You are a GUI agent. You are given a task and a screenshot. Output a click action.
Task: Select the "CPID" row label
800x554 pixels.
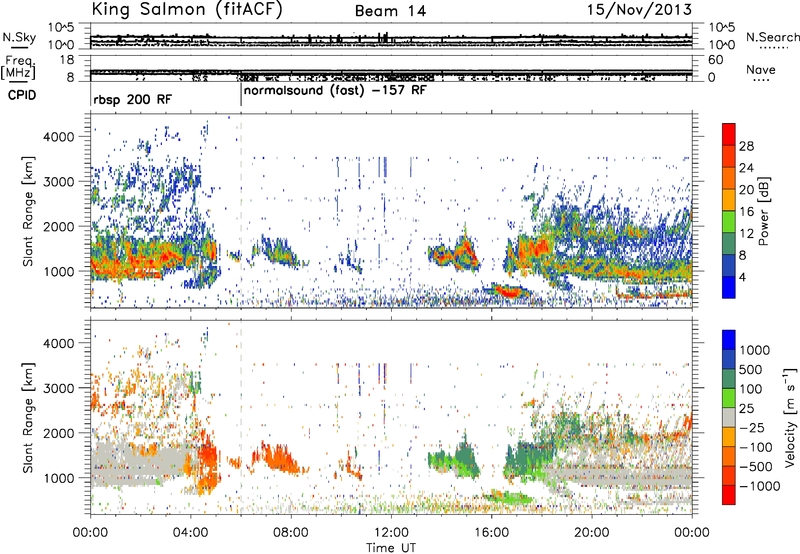click(x=22, y=95)
